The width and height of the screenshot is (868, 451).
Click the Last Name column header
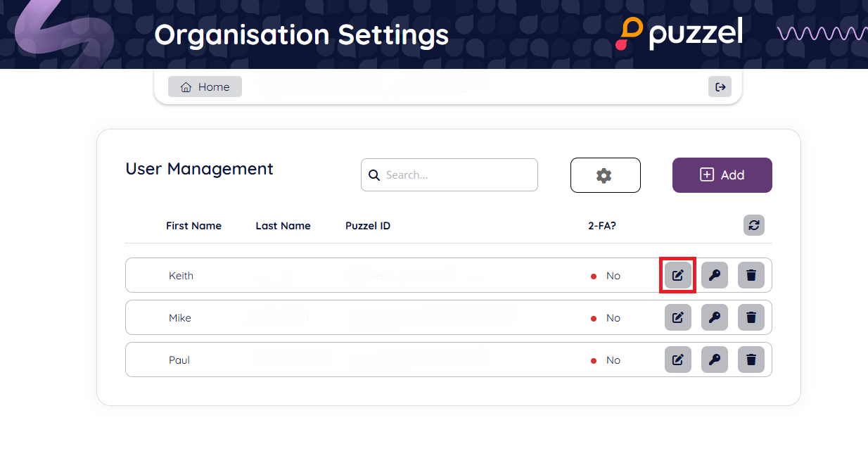283,226
